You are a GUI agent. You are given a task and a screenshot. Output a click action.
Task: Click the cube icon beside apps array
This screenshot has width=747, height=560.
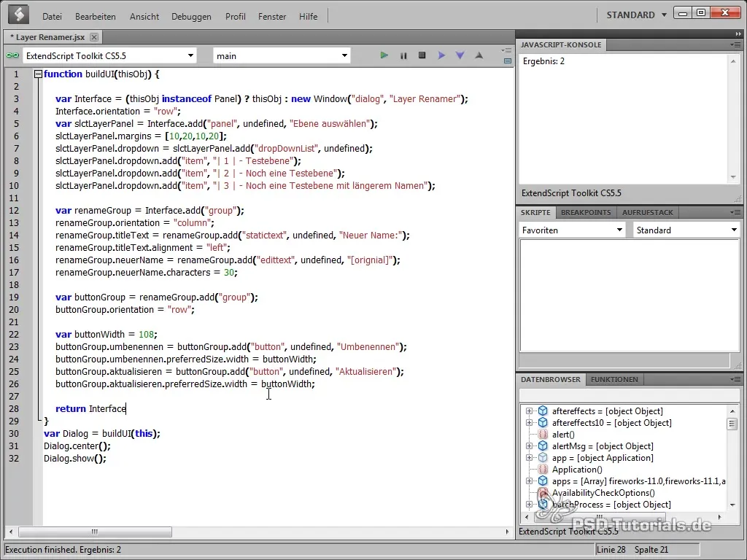click(543, 481)
